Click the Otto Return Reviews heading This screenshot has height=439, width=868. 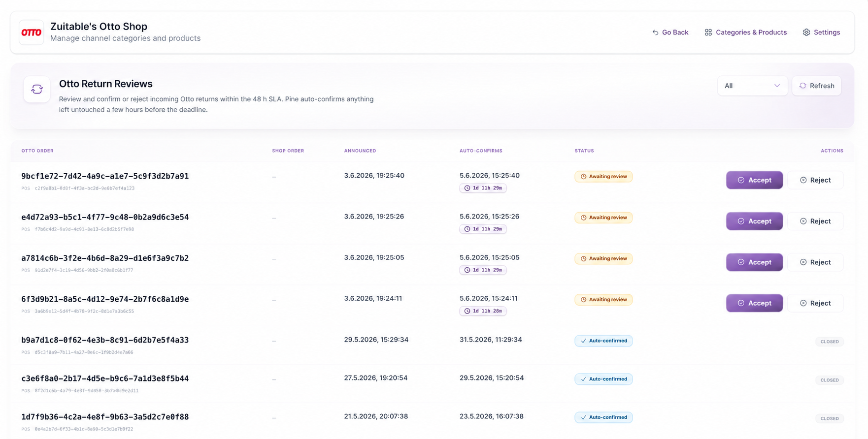[106, 84]
